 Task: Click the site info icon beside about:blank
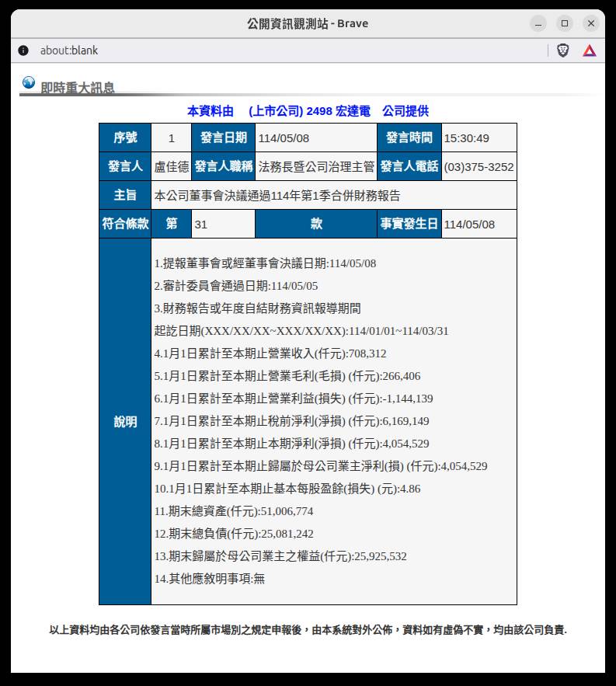(x=23, y=50)
